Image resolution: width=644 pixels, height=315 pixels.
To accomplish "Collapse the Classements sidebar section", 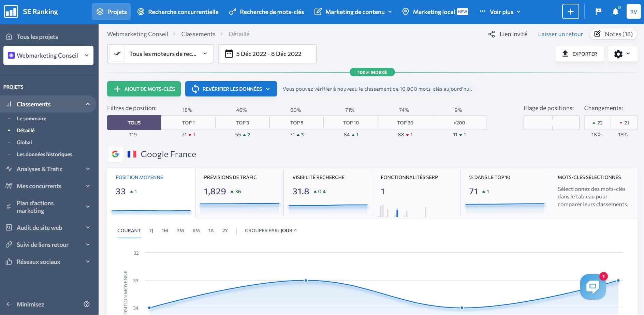I will pos(88,104).
